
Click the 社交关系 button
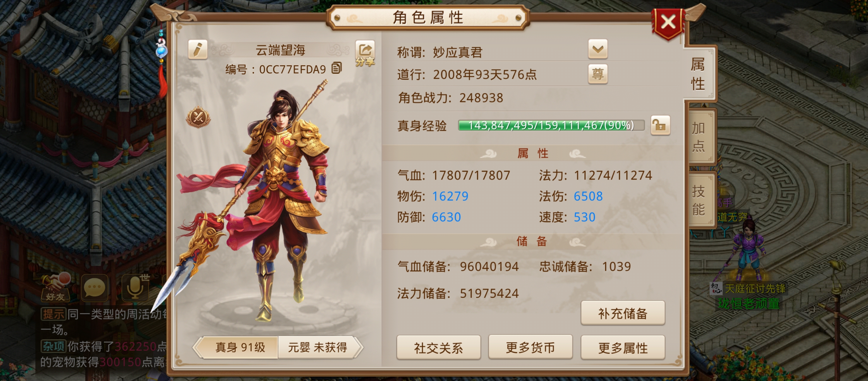439,348
